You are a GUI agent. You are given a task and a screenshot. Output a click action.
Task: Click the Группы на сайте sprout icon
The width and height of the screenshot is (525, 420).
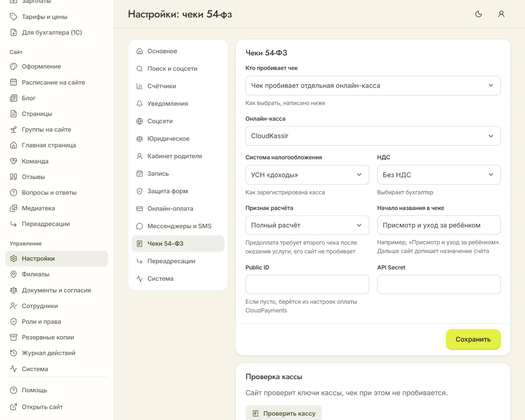click(x=13, y=129)
